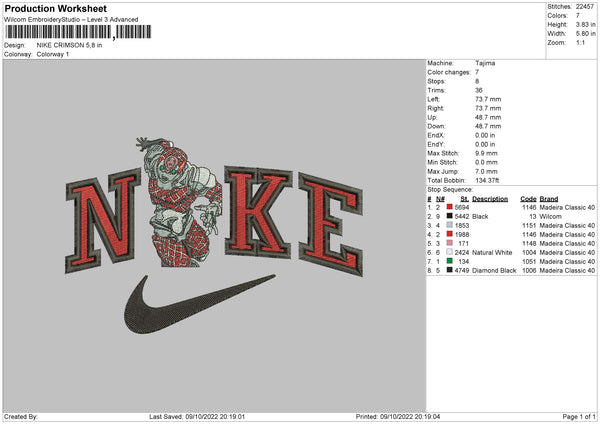Click the embroidered character figure in the design
The image size is (600, 424).
[180, 203]
